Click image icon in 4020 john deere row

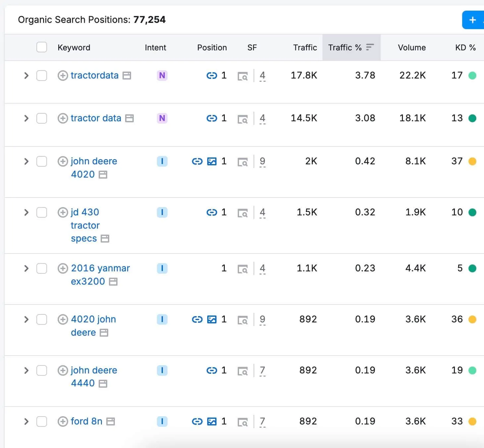click(x=212, y=319)
